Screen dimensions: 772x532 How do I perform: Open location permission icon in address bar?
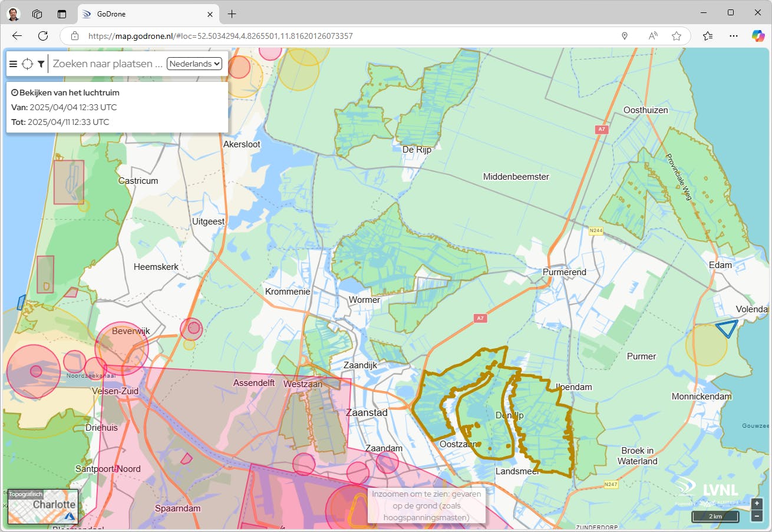[x=625, y=36]
